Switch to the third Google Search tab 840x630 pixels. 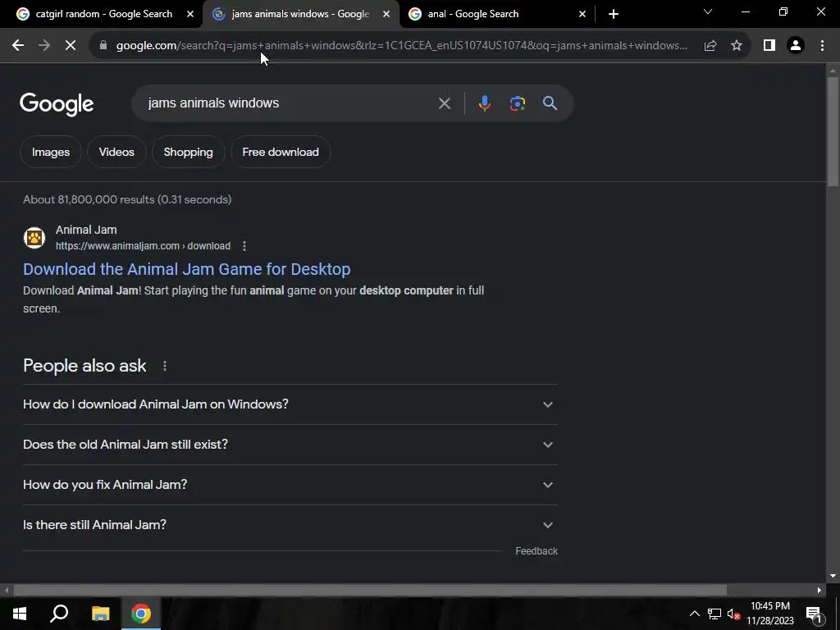pyautogui.click(x=496, y=14)
